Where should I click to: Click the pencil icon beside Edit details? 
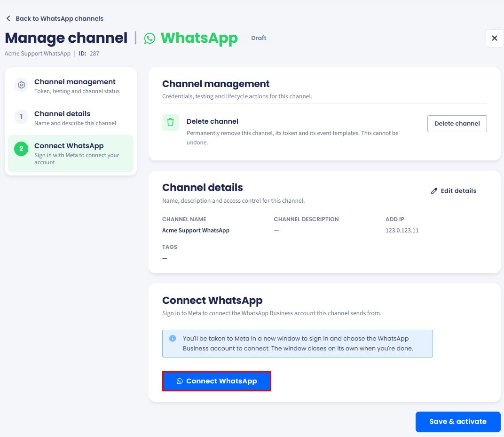(433, 191)
